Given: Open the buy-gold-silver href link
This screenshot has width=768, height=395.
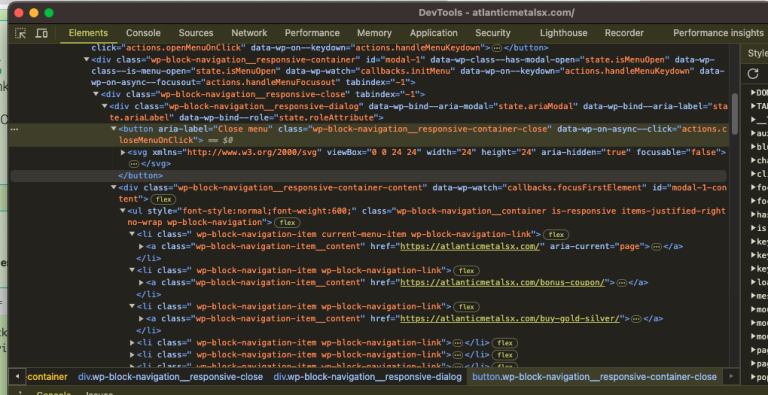Looking at the screenshot, I should click(x=510, y=319).
